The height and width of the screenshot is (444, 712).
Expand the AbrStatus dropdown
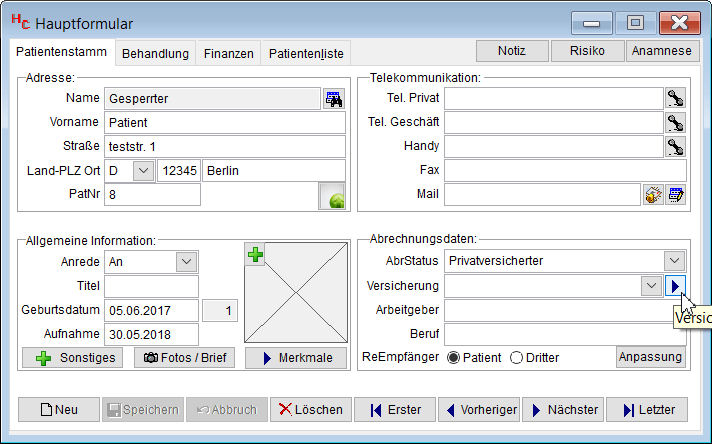[674, 261]
